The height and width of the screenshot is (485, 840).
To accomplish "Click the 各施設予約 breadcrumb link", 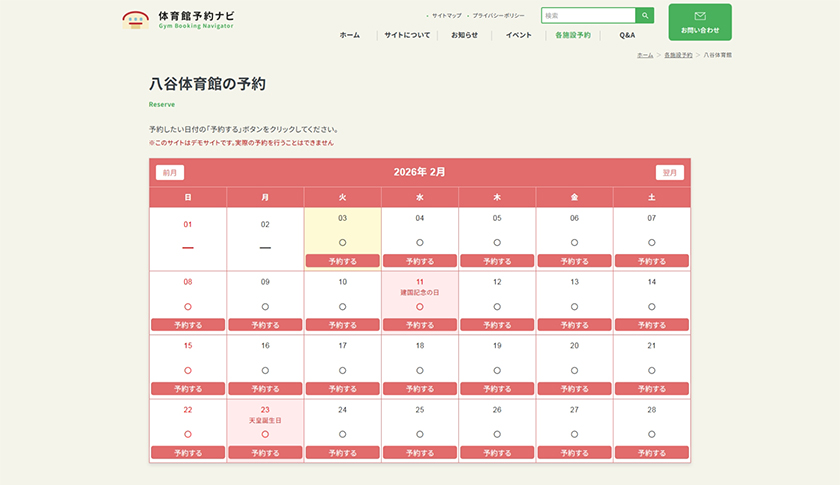I will pos(678,55).
